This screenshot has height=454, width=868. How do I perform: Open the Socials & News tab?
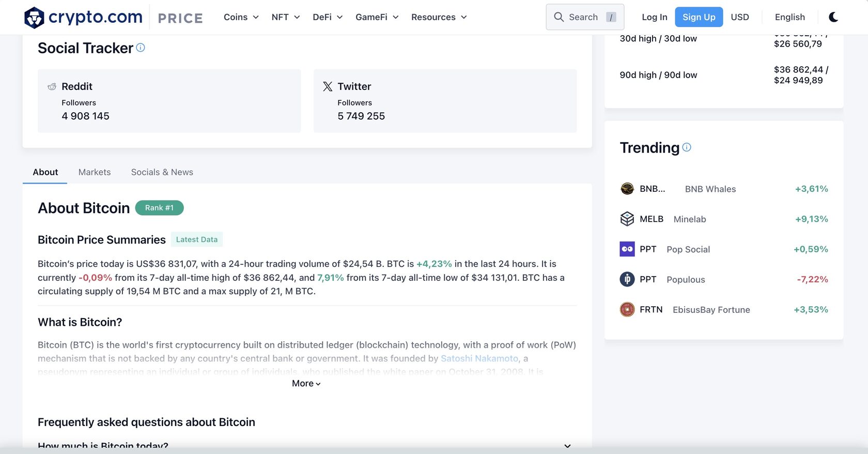tap(162, 172)
